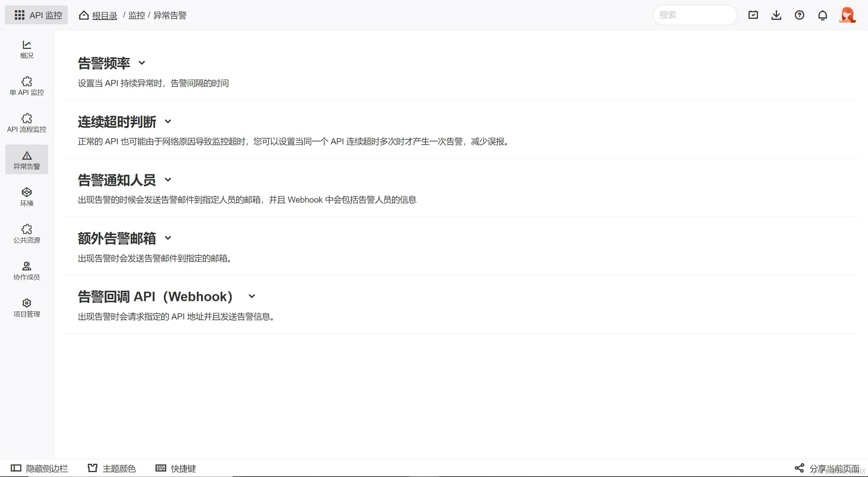Viewport: 868px width, 477px height.
Task: Open the help question mark icon
Action: click(799, 15)
